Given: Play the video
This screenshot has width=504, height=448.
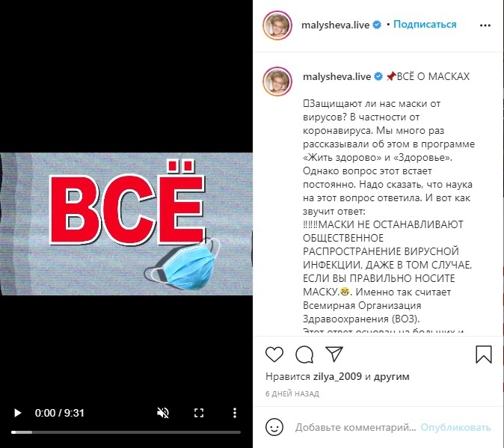Looking at the screenshot, I should pos(18,413).
